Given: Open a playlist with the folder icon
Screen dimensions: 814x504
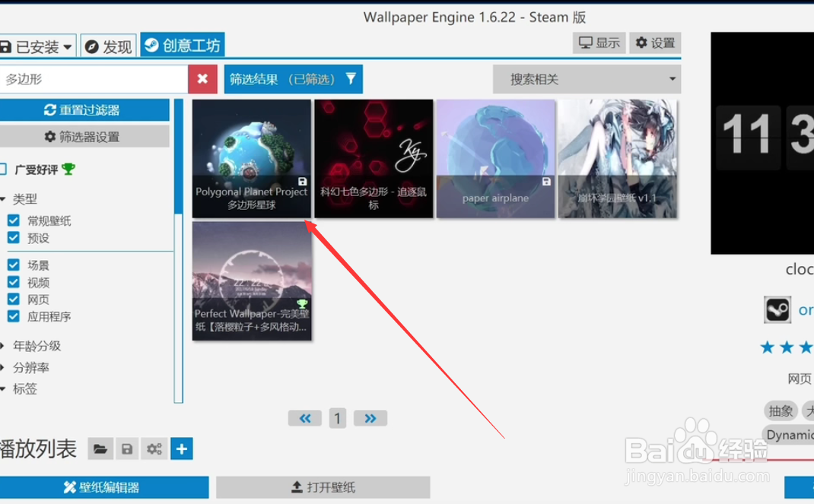Looking at the screenshot, I should pos(100,449).
